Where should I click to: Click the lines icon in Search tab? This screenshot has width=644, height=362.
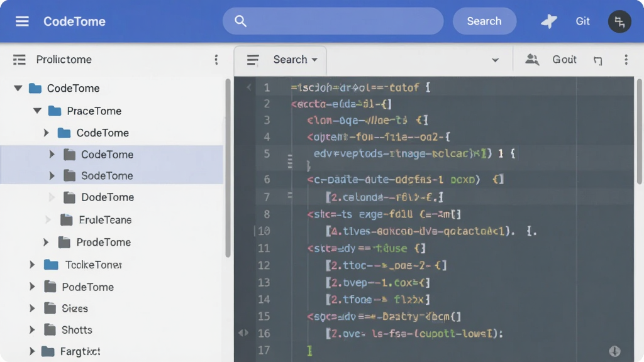tap(253, 60)
